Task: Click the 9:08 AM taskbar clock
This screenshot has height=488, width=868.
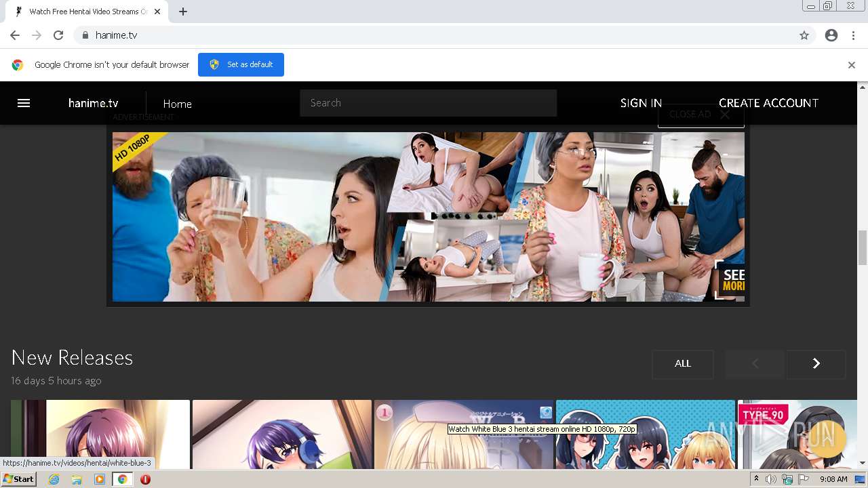Action: click(833, 479)
